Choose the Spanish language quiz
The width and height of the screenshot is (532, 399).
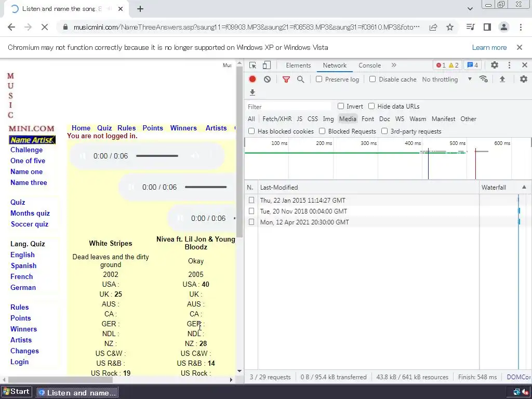click(23, 265)
